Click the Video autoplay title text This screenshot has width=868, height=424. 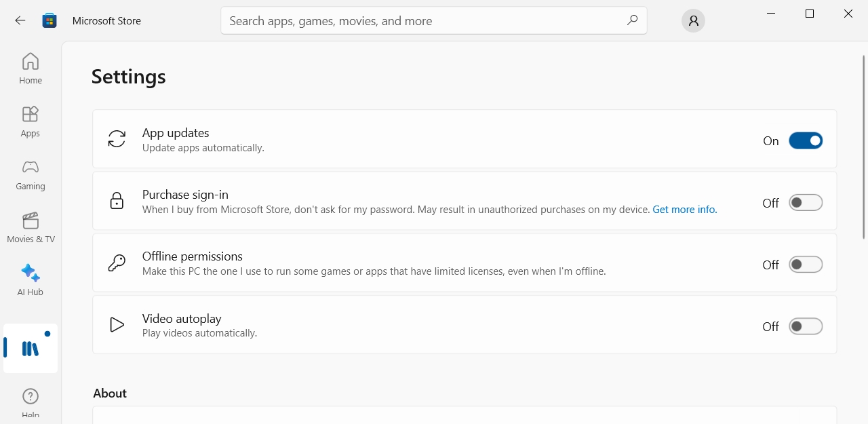pyautogui.click(x=182, y=319)
